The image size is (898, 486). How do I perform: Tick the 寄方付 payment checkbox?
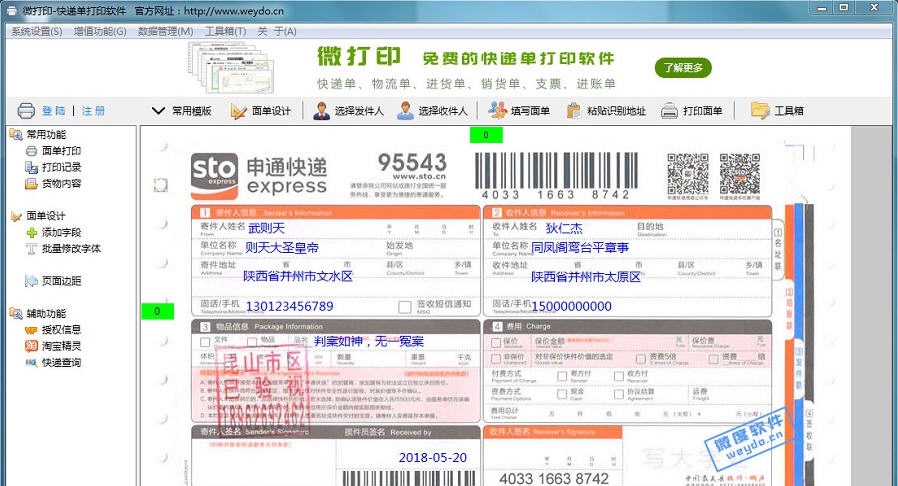pyautogui.click(x=562, y=376)
